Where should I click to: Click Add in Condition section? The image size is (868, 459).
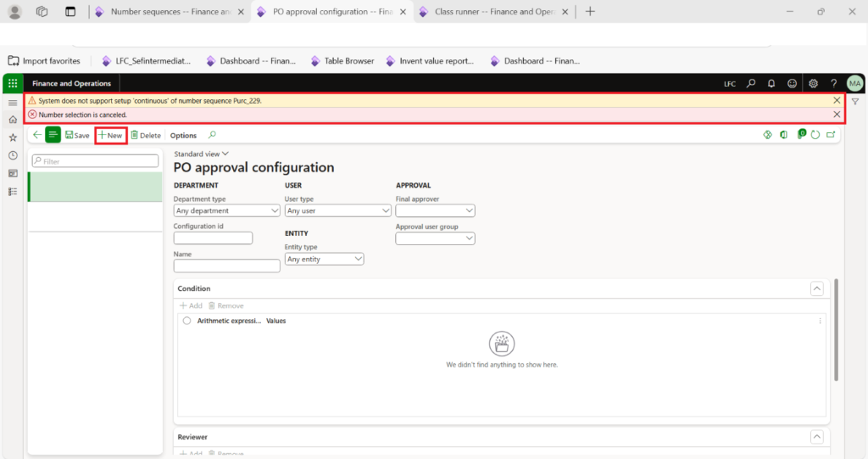coord(191,305)
